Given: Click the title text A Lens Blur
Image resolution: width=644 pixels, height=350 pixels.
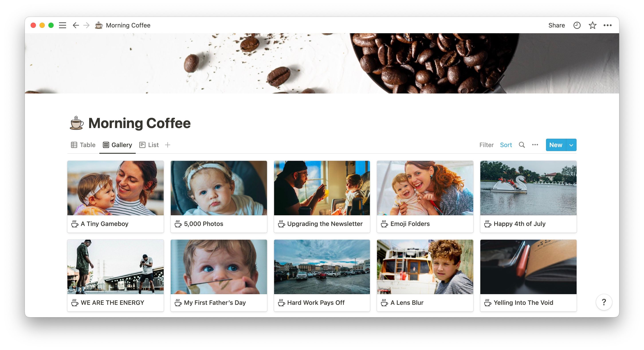Looking at the screenshot, I should coord(407,303).
